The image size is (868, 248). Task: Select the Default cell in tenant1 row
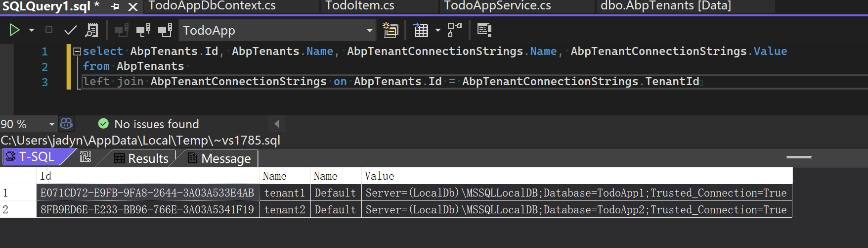click(x=336, y=193)
